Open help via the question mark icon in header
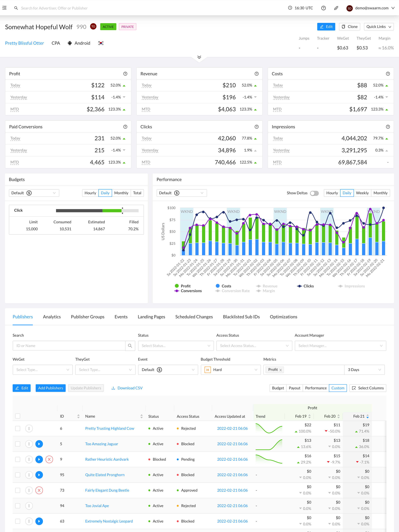Screen dimensions: 399x532 [x=324, y=8]
